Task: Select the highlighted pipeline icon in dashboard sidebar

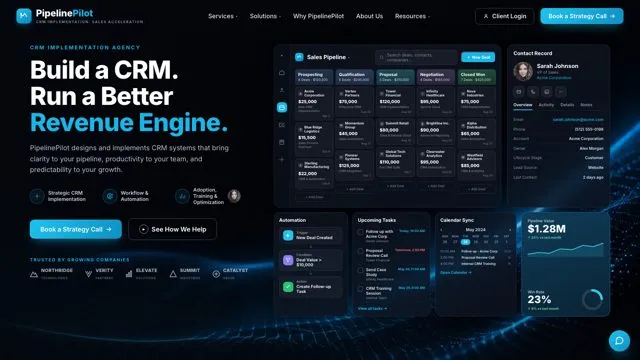Action: tap(282, 107)
